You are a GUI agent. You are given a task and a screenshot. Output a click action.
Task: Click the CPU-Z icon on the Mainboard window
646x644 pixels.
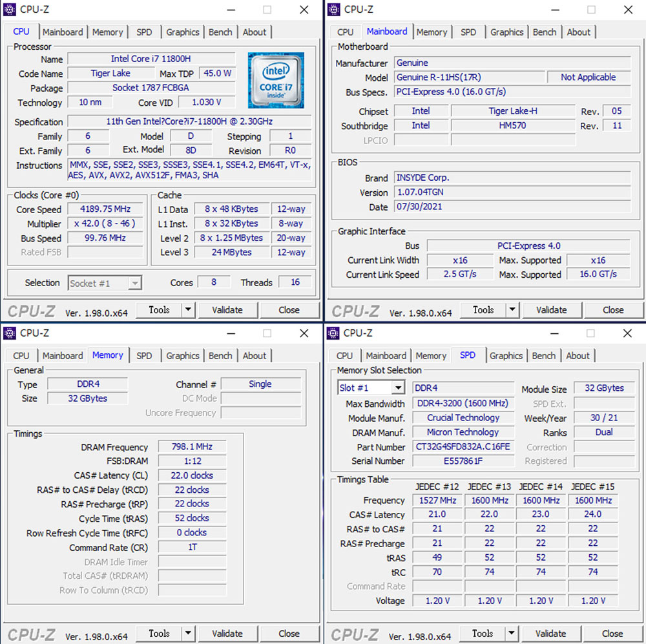click(x=333, y=9)
